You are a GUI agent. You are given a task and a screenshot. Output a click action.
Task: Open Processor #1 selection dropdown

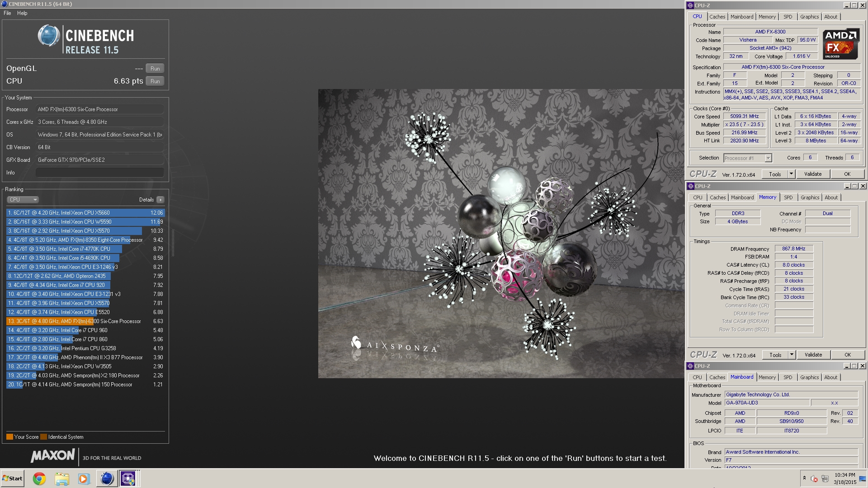point(747,158)
